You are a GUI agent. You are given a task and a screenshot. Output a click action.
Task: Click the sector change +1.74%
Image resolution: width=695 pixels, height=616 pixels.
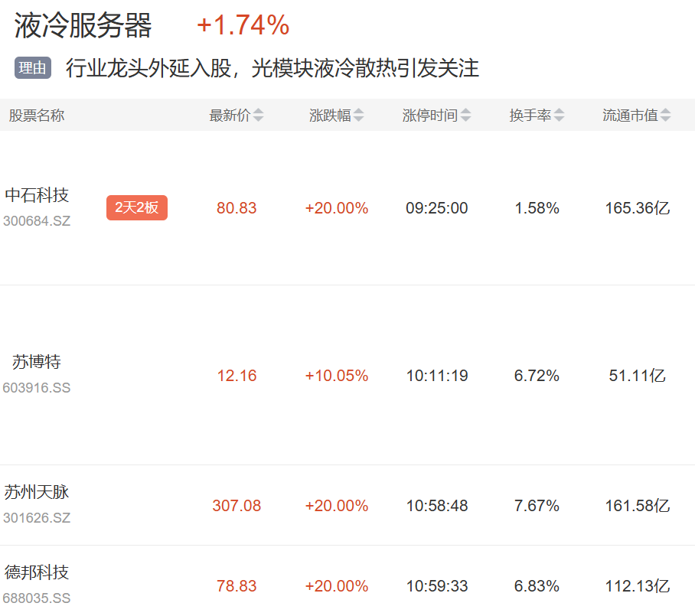point(243,24)
